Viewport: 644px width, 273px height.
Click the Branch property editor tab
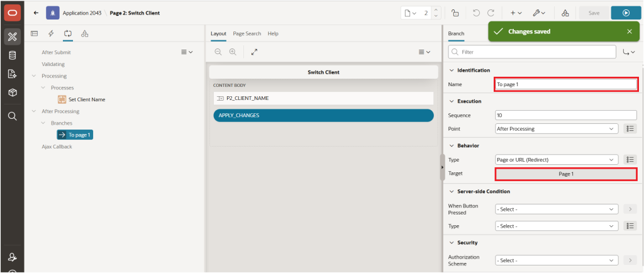click(456, 34)
